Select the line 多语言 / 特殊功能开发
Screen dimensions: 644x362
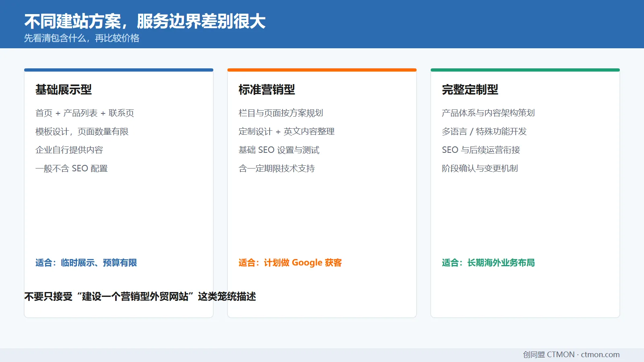pyautogui.click(x=484, y=132)
